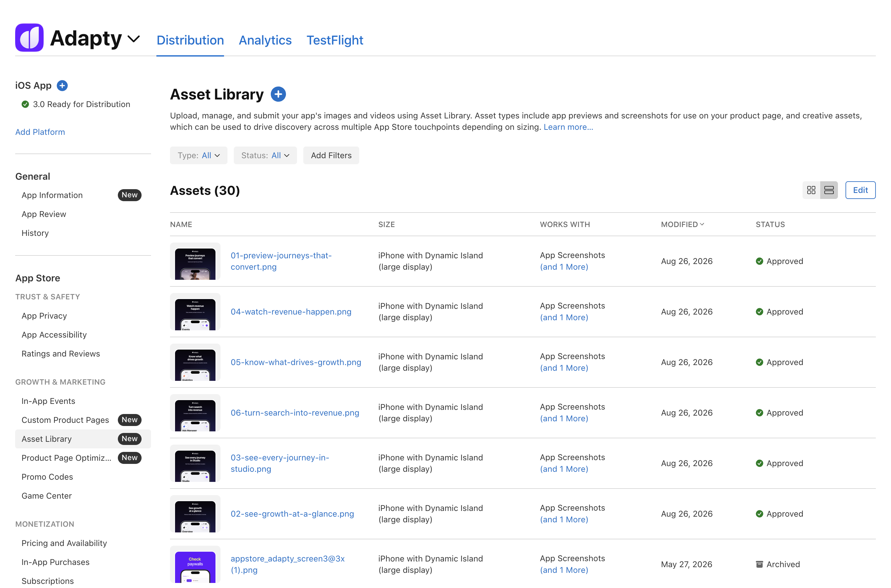Image resolution: width=891 pixels, height=588 pixels.
Task: Open App Privacy in sidebar
Action: 44,316
